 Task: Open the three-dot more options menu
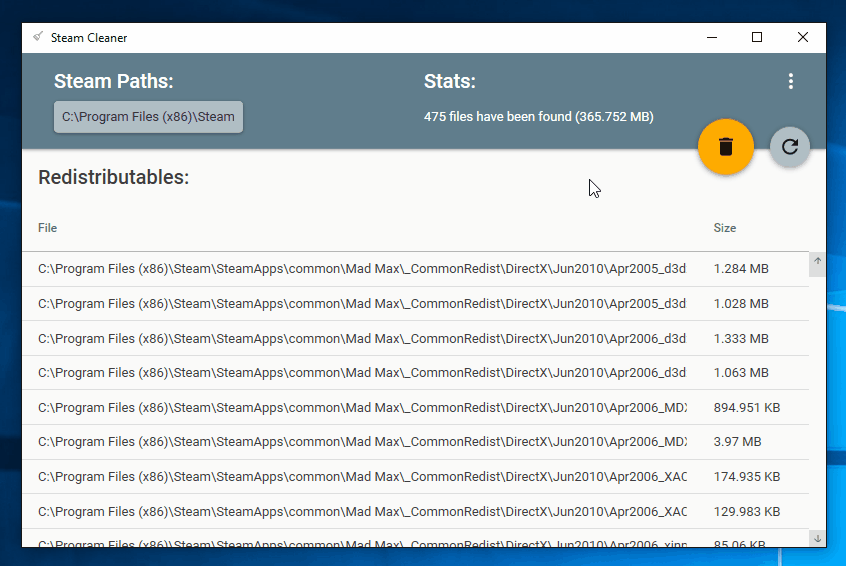coord(790,81)
